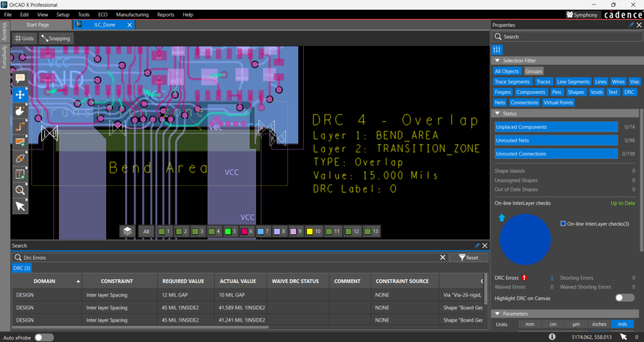Toggle the Virtual Points filter
The height and width of the screenshot is (342, 644).
tap(558, 102)
